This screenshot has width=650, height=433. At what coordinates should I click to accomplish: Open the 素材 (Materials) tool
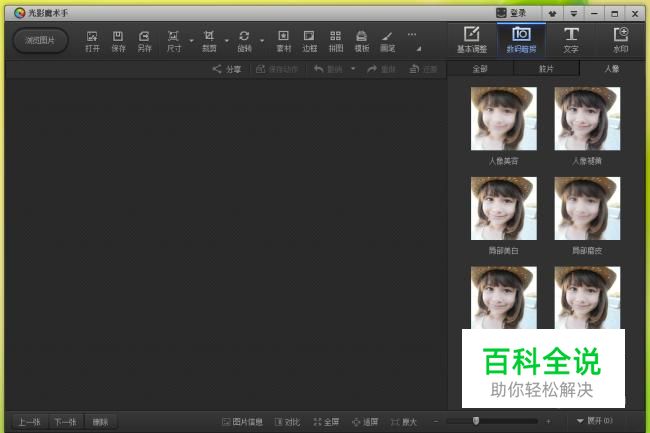[x=284, y=40]
